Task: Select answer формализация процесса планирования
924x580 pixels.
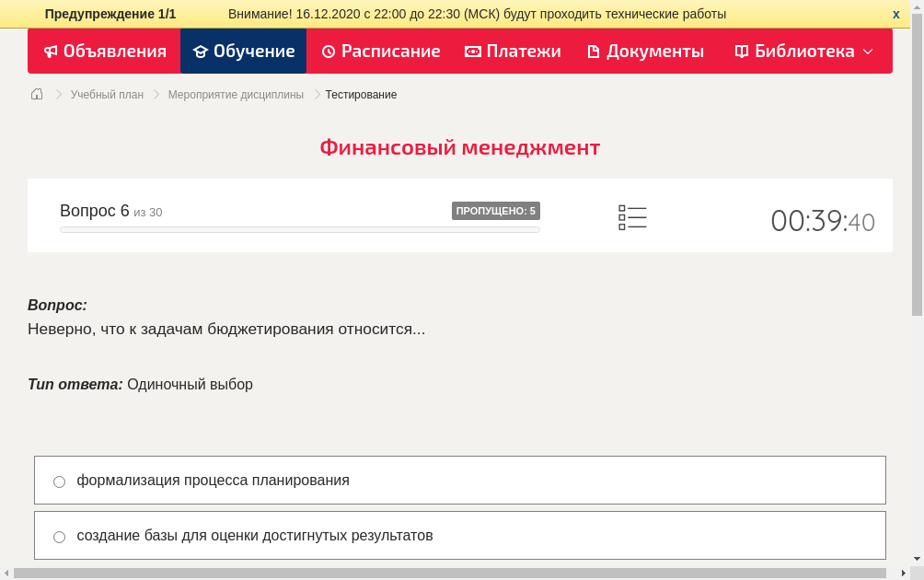Action: (214, 480)
